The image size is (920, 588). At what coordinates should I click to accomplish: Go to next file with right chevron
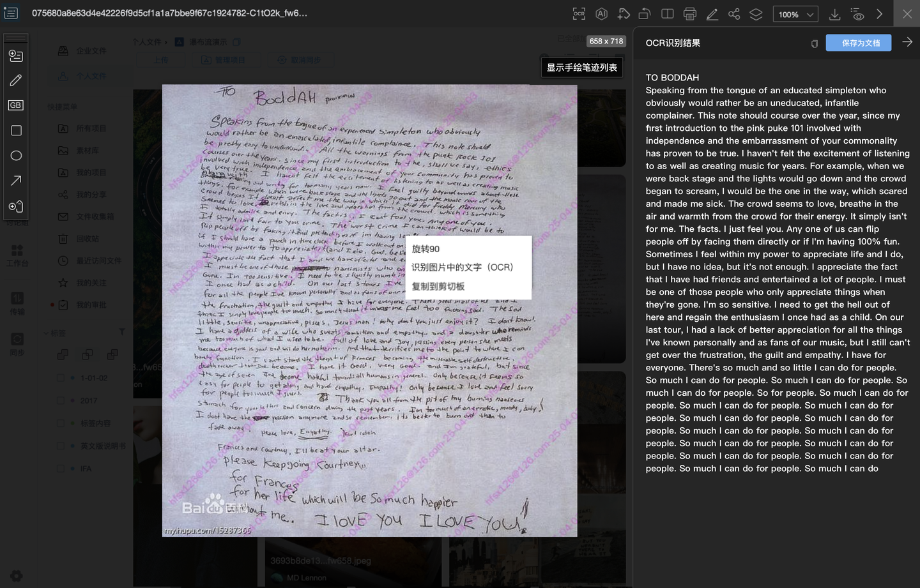point(880,14)
